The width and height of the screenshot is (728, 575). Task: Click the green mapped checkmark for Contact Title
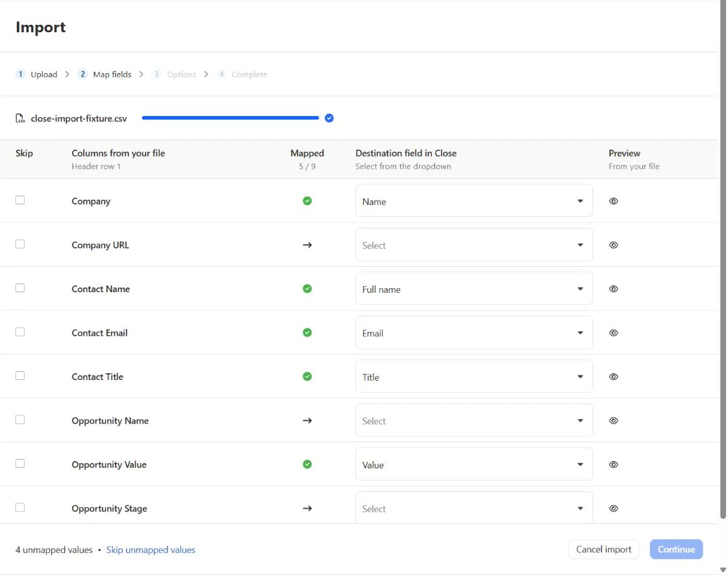(307, 377)
